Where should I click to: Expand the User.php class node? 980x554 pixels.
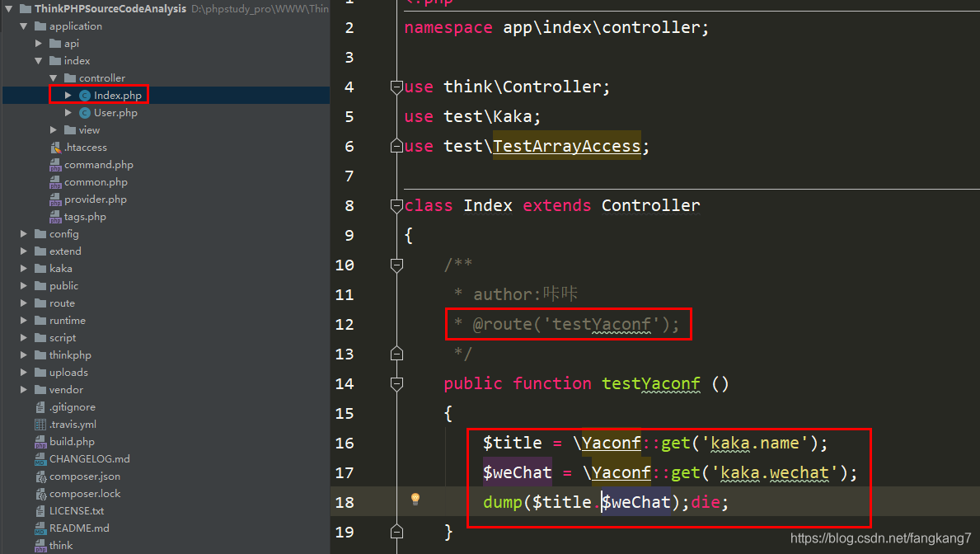(x=68, y=113)
